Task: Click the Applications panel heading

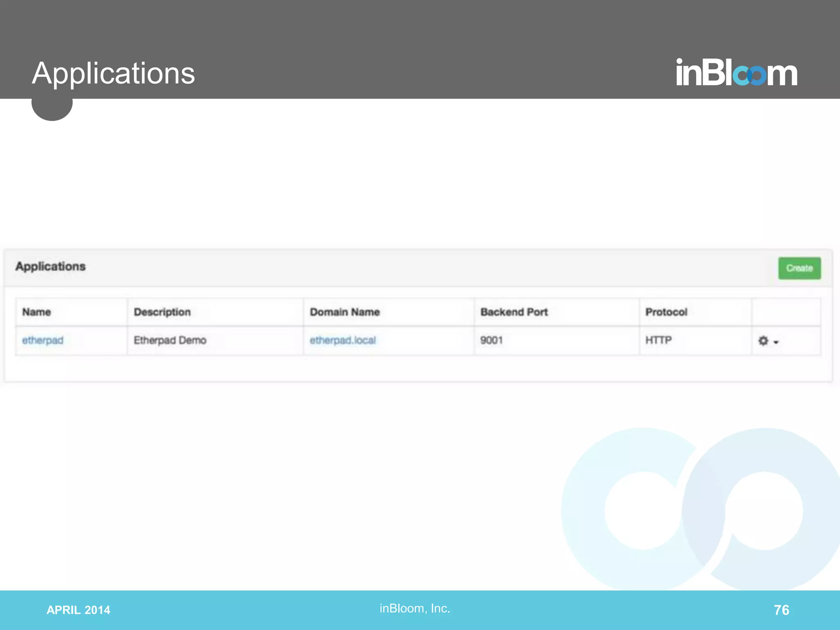Action: pyautogui.click(x=50, y=267)
